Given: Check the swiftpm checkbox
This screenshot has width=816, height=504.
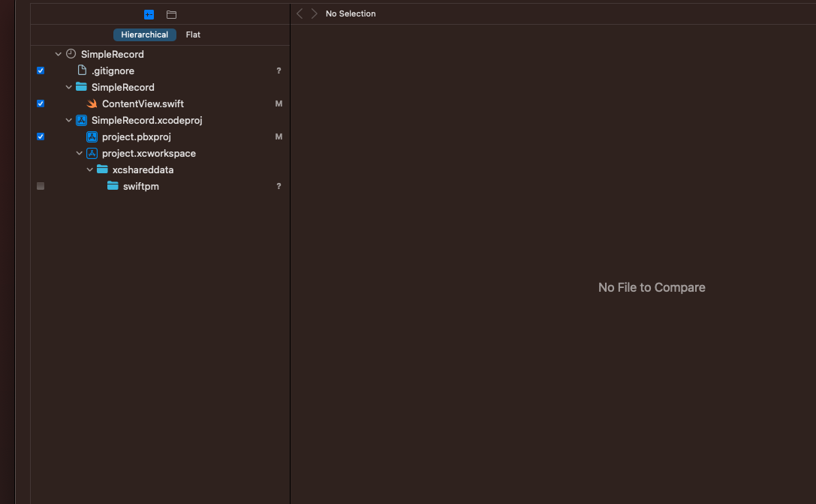Looking at the screenshot, I should click(41, 186).
